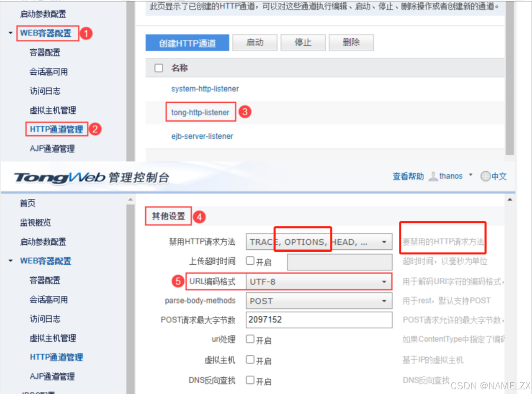Viewport: 532px width, 394px height.
Task: Click the 基于IP的虚拟主机 hint text
Action: click(433, 360)
